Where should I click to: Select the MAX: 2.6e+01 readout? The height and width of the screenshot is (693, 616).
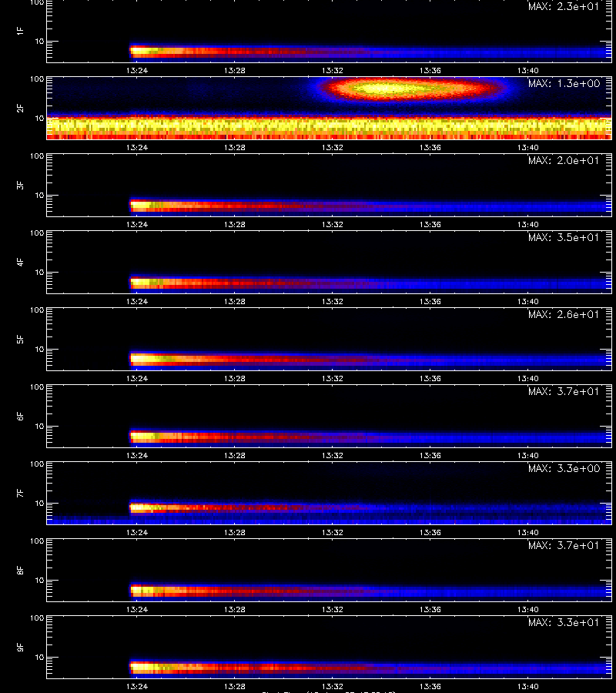[564, 314]
